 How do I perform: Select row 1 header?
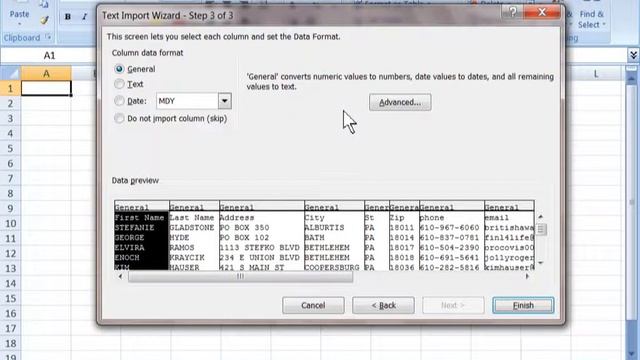10,88
